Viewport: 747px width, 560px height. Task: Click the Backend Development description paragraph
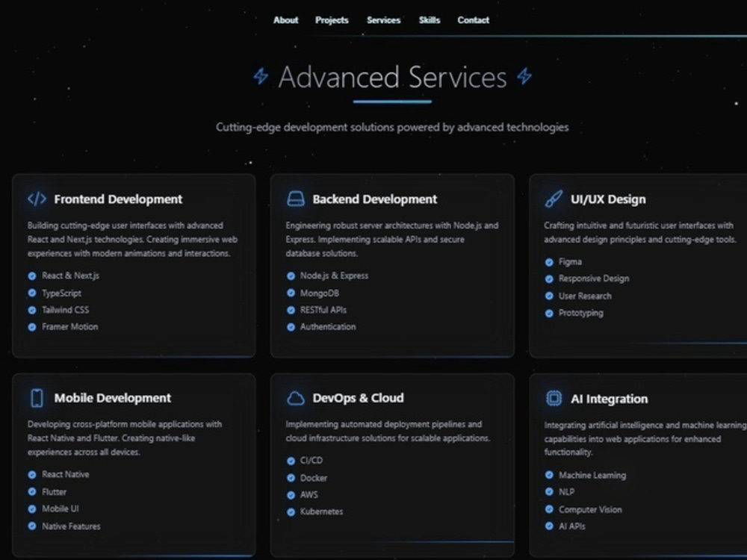(x=392, y=239)
